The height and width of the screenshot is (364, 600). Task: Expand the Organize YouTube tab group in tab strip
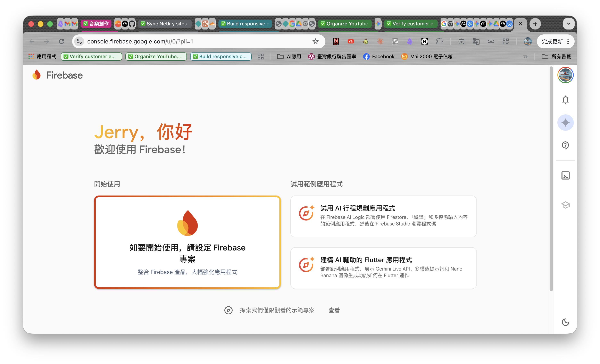point(345,24)
